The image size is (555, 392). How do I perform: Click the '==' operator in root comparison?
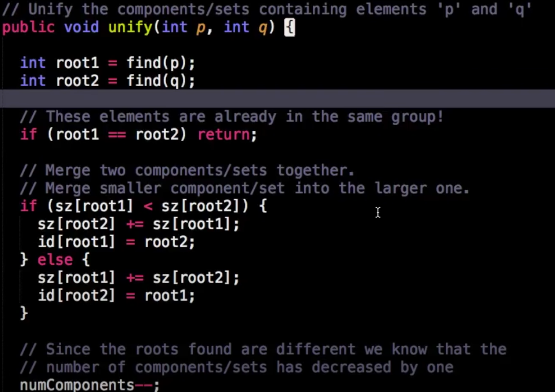[x=117, y=135]
